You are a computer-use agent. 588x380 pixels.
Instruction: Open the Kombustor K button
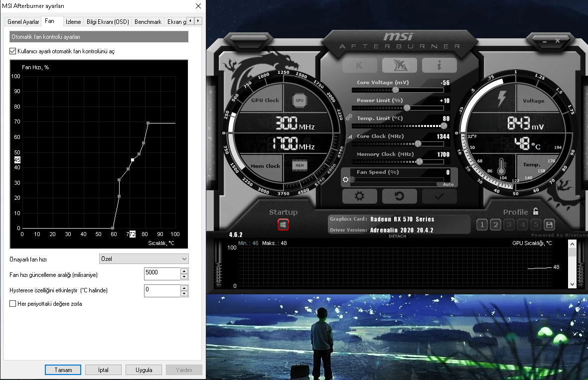360,65
